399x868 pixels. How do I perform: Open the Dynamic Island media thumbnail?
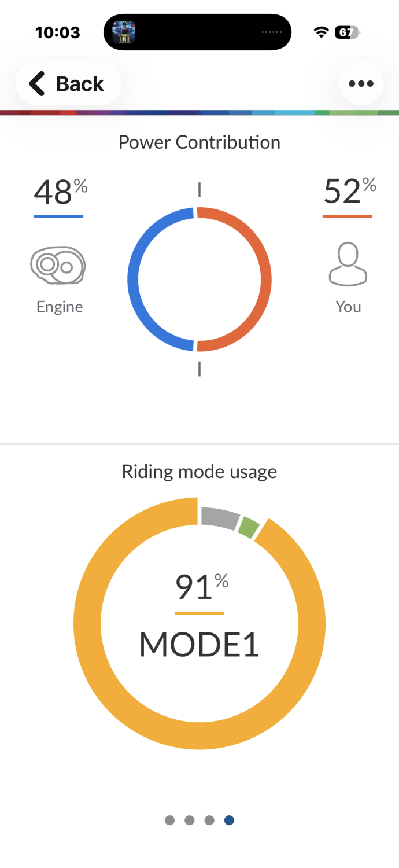tap(123, 32)
